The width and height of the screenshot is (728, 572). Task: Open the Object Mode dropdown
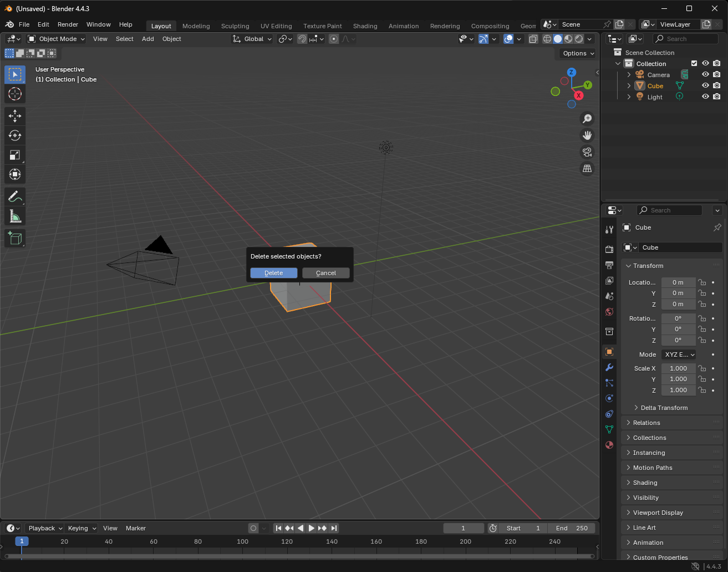[x=57, y=39]
